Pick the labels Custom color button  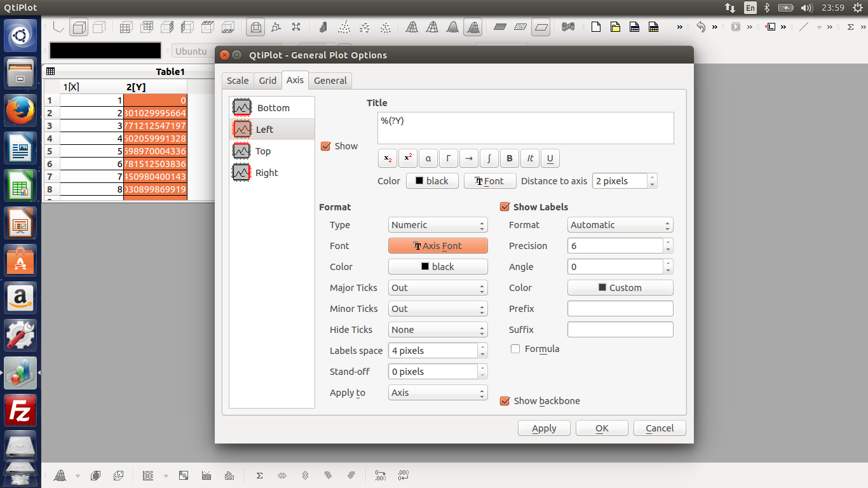[620, 288]
